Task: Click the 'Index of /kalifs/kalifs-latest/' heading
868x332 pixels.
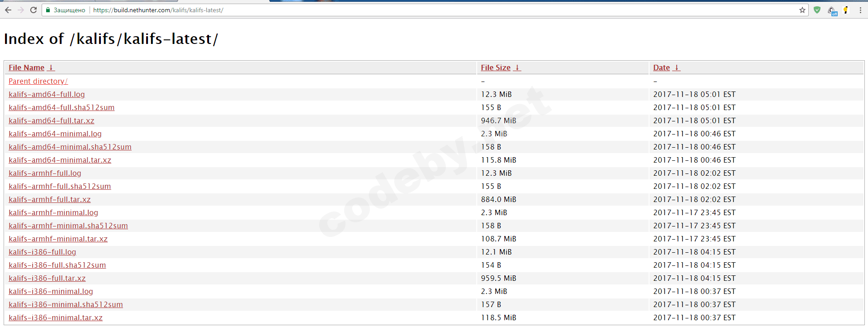Action: (111, 39)
